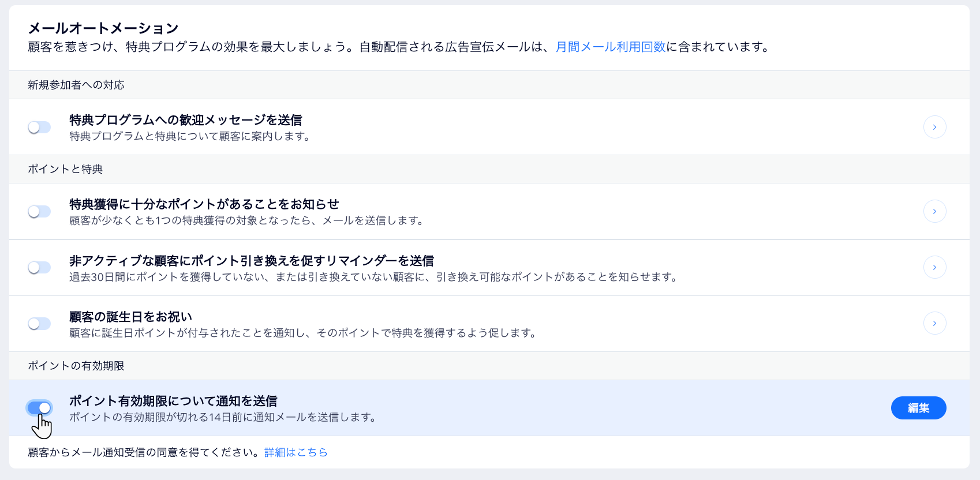Select the 新規参加者への対応 section header

click(x=76, y=85)
